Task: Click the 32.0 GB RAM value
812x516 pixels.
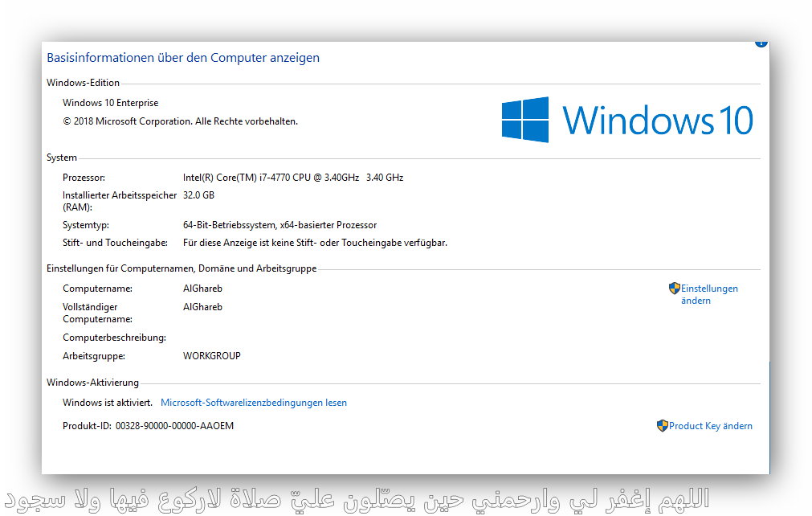Action: click(x=198, y=195)
